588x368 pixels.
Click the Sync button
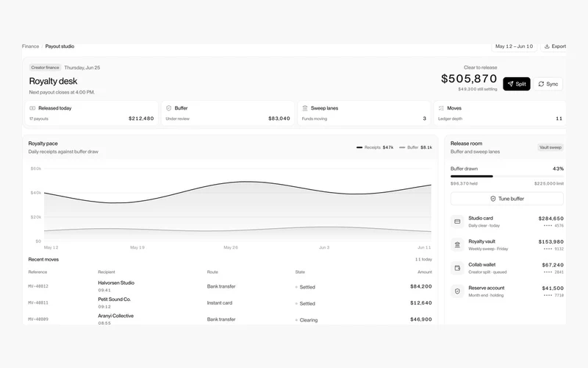[x=548, y=84]
